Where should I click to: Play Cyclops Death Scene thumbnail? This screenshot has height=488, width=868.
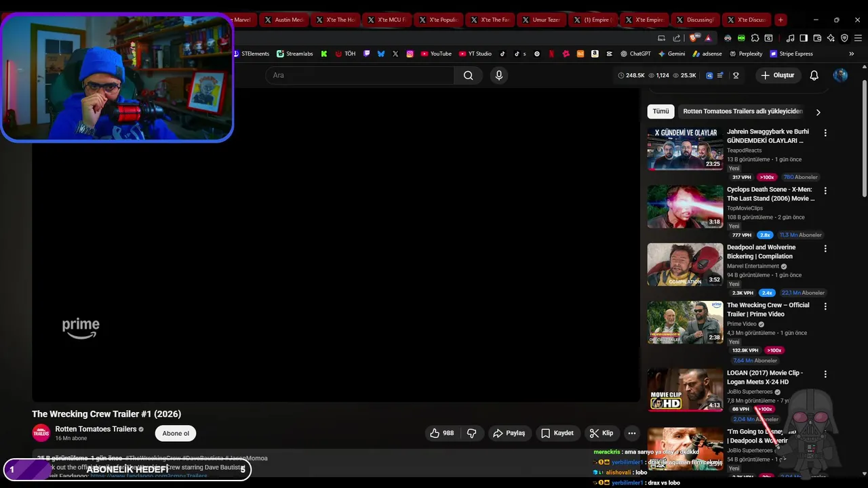coord(685,207)
